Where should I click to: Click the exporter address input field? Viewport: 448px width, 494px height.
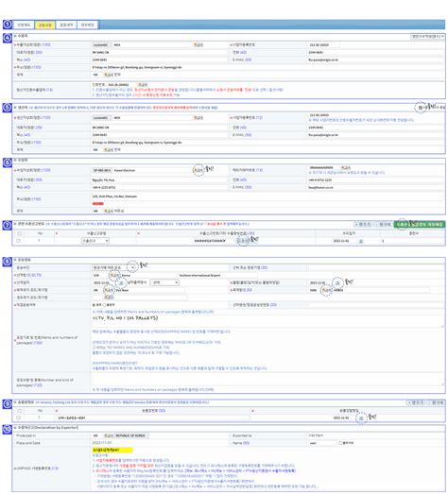pos(267,67)
